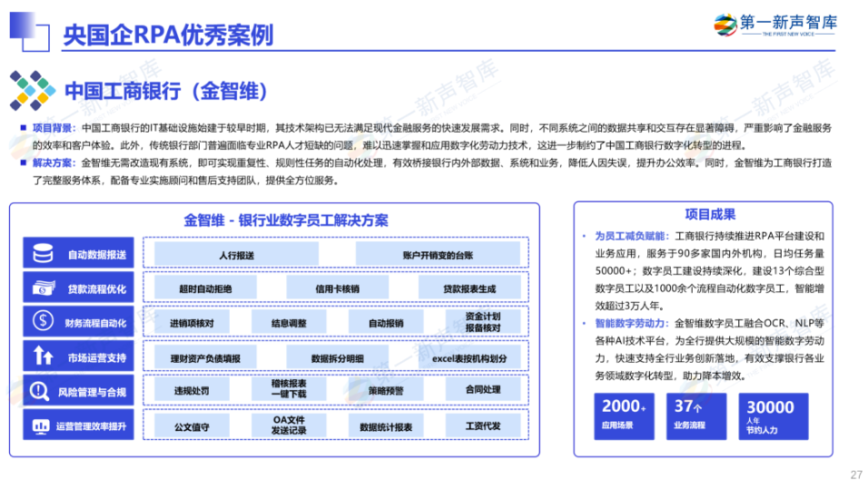Click the 策略预警 box
The width and height of the screenshot is (868, 490).
[386, 390]
